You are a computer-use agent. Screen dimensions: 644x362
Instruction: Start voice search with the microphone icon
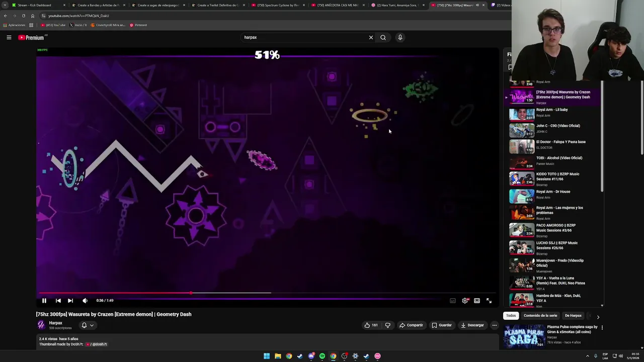[400, 37]
